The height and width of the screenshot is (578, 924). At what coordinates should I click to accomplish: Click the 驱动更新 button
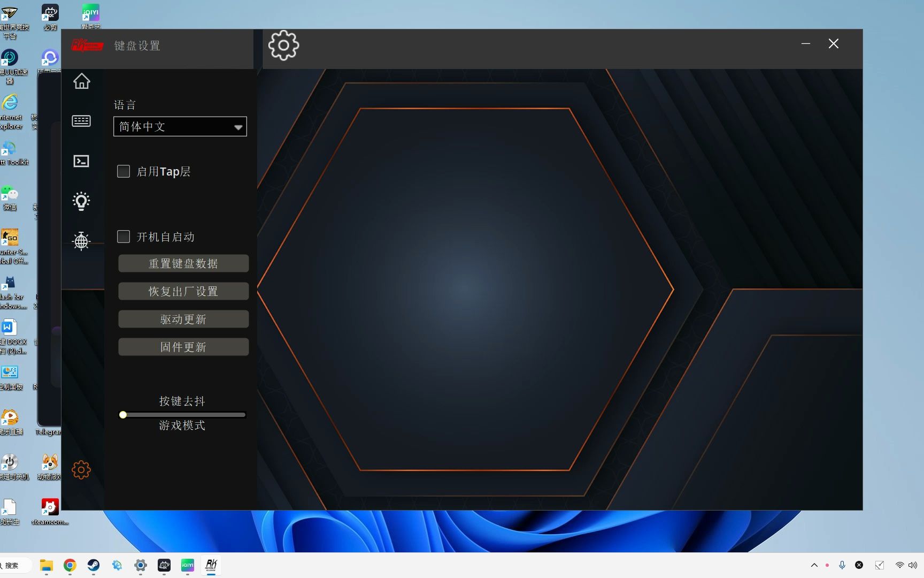(x=183, y=319)
